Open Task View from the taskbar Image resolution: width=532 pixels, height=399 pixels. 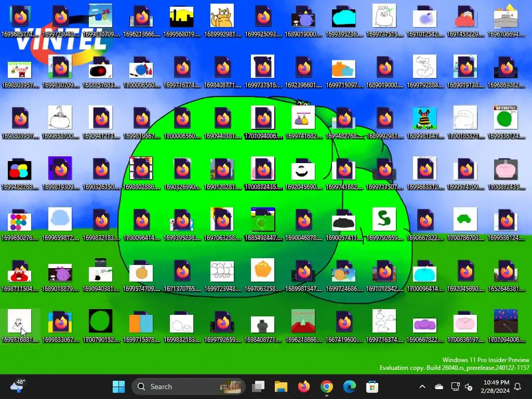click(258, 387)
